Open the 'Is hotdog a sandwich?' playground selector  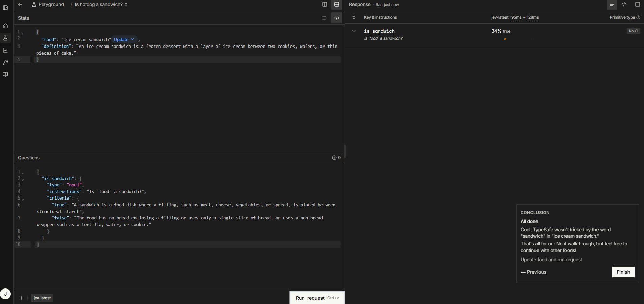point(101,4)
